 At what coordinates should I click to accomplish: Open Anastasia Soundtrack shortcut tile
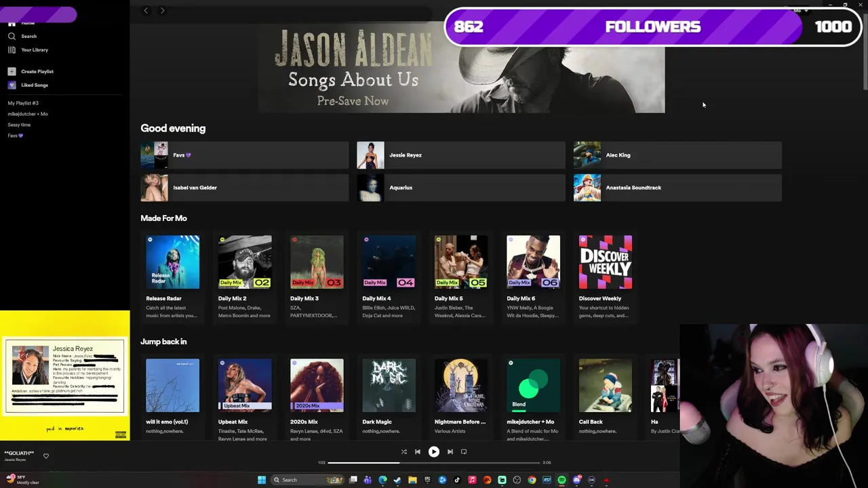[677, 188]
